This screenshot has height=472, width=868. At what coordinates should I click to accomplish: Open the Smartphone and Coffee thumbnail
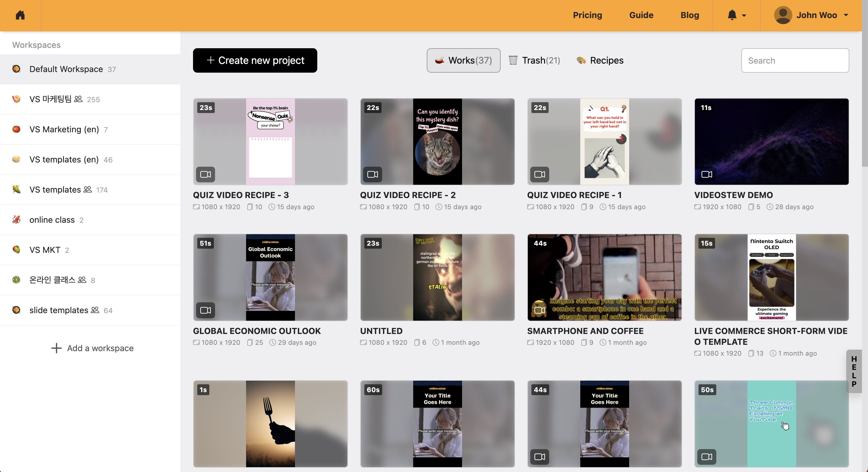click(604, 277)
